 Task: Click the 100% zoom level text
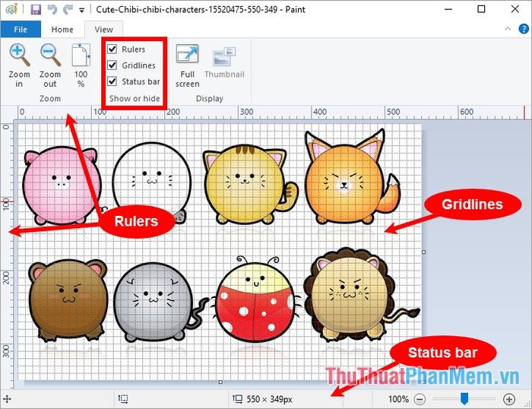(398, 399)
